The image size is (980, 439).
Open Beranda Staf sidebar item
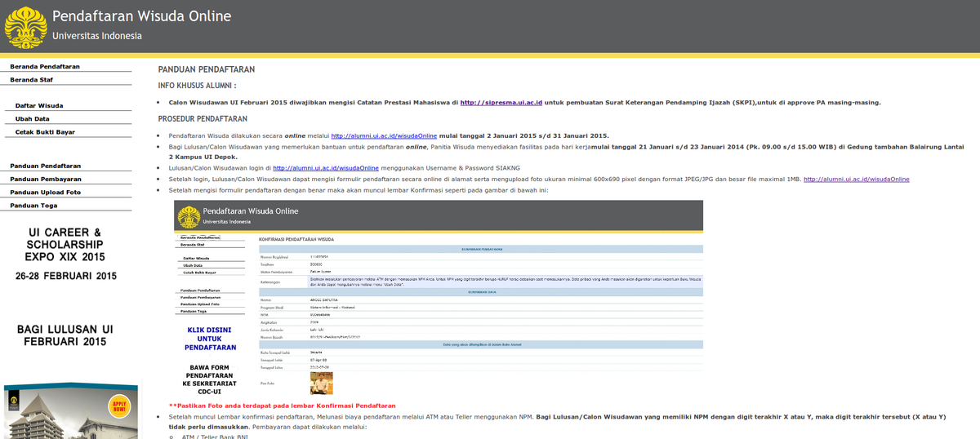click(32, 80)
